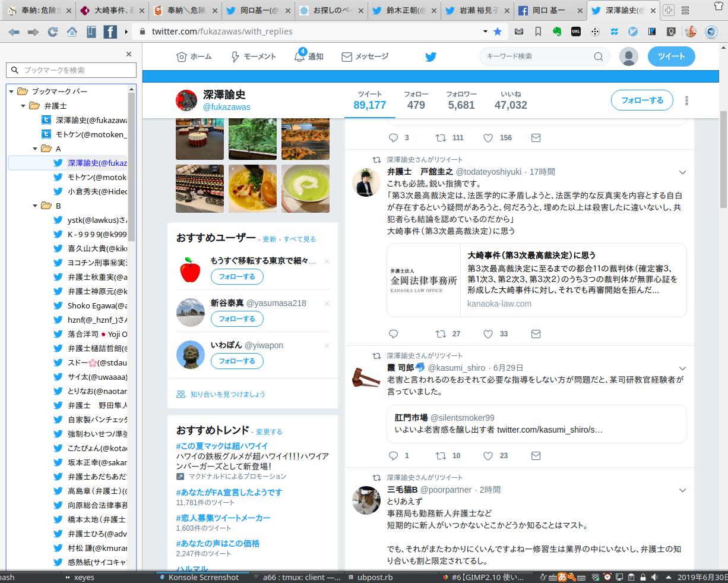Open dropdown on 三毛猫B tweet
This screenshot has width=728, height=583.
[x=682, y=491]
